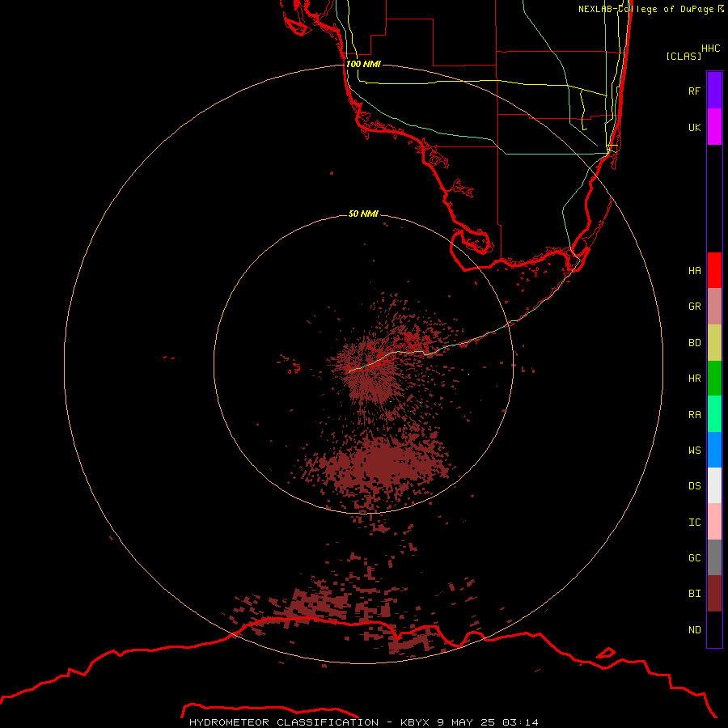Select the BD yellow legend color block

click(714, 343)
